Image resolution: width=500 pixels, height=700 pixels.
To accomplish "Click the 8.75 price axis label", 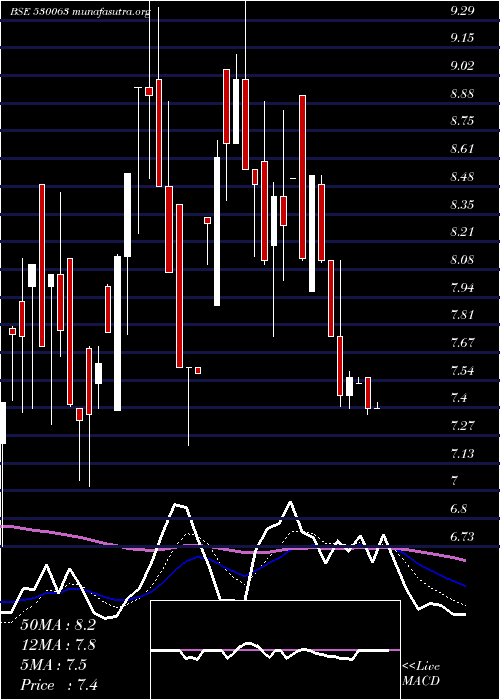I will [x=462, y=121].
